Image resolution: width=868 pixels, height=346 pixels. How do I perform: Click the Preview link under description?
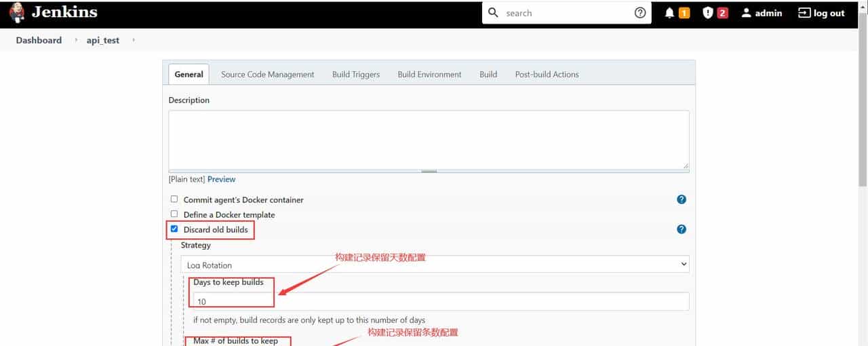(x=221, y=179)
